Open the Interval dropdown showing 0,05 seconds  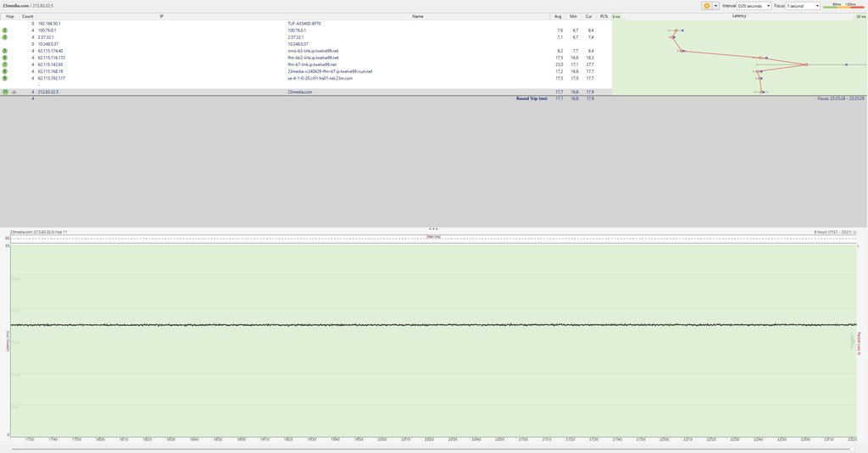(754, 6)
